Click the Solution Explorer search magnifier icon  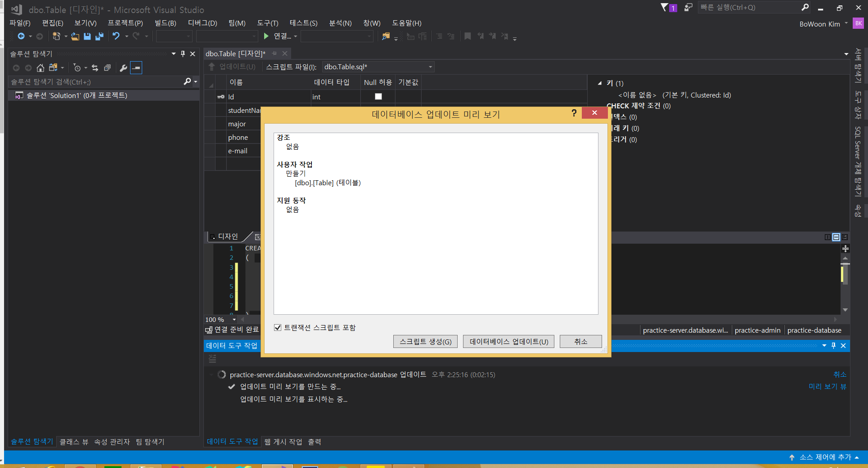click(187, 81)
